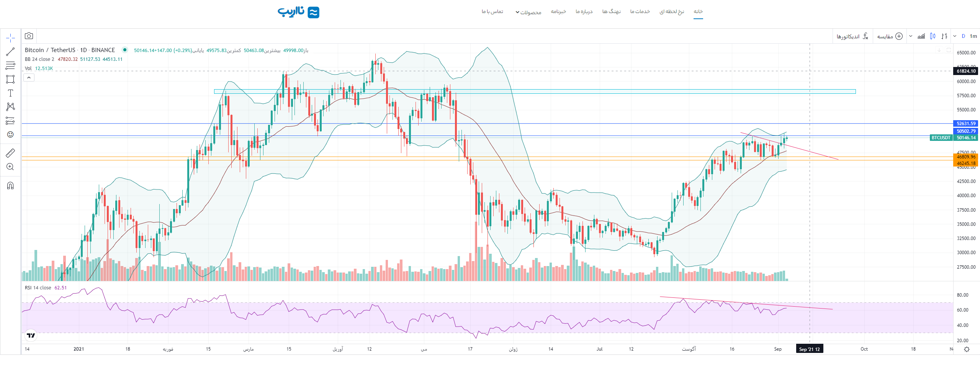
Task: Click the Oct label on time axis
Action: point(864,349)
